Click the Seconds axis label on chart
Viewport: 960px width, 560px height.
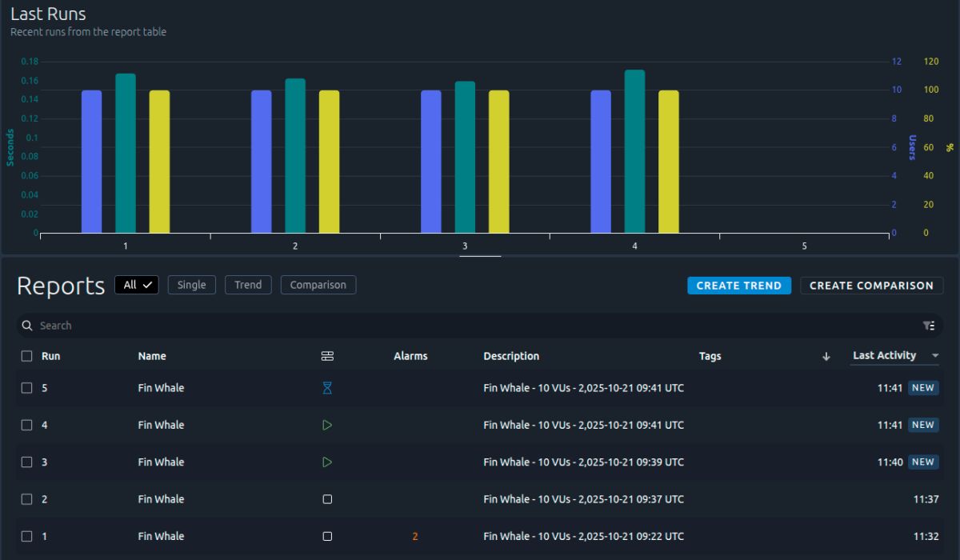pyautogui.click(x=10, y=147)
